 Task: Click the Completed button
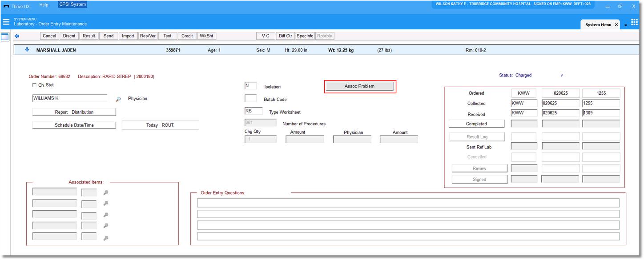(x=476, y=124)
